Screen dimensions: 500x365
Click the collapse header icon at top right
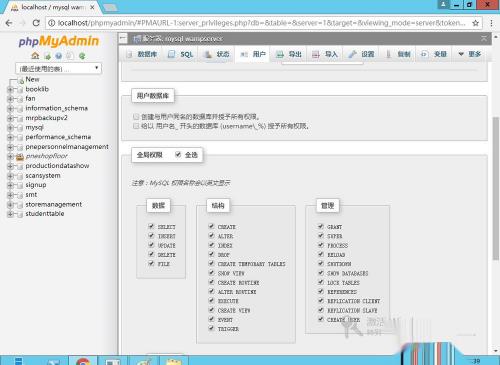[x=484, y=39]
